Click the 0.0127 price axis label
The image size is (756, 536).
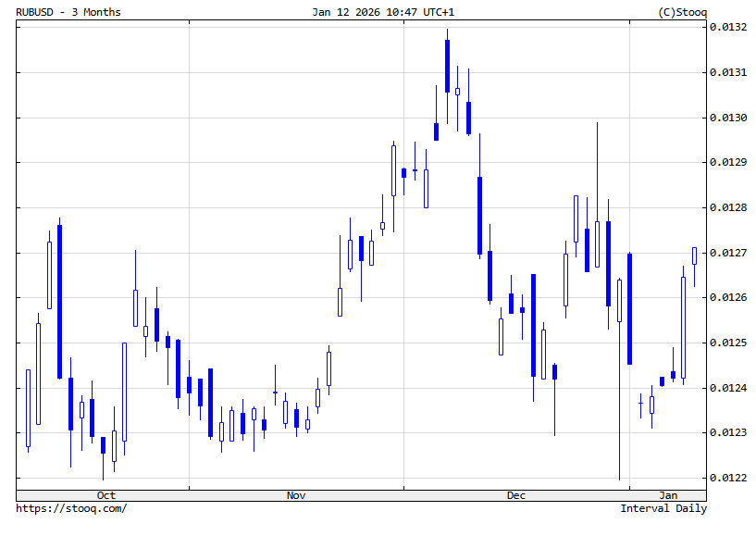[728, 253]
